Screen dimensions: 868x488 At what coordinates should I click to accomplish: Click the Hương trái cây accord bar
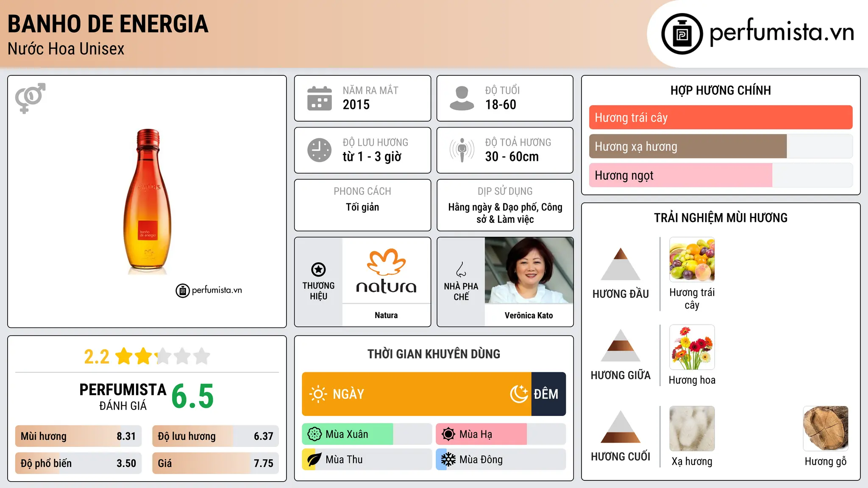click(721, 117)
